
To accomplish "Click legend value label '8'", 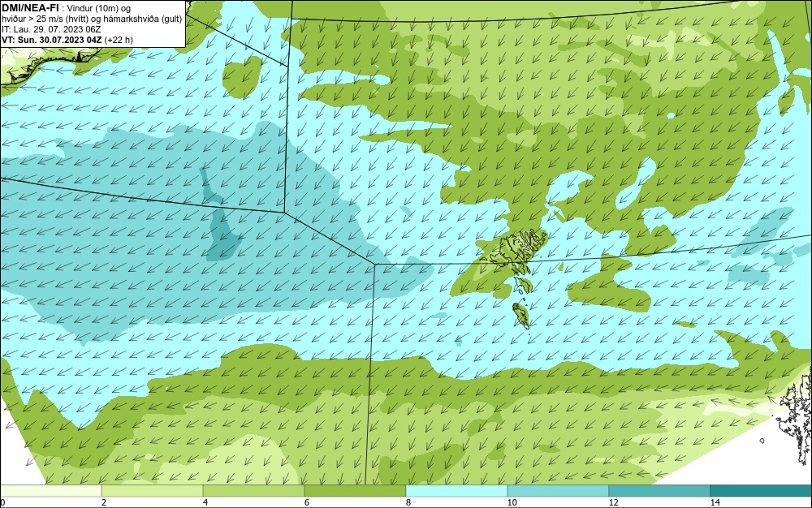I will [408, 503].
